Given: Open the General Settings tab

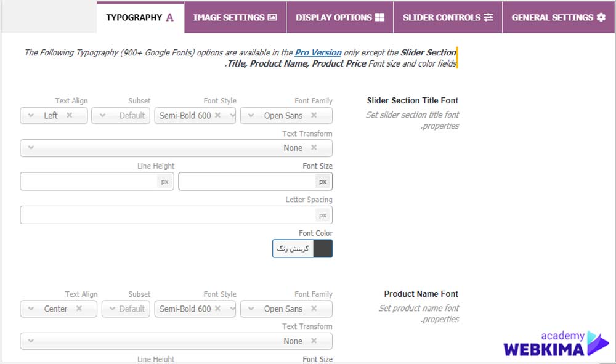Looking at the screenshot, I should tap(559, 18).
